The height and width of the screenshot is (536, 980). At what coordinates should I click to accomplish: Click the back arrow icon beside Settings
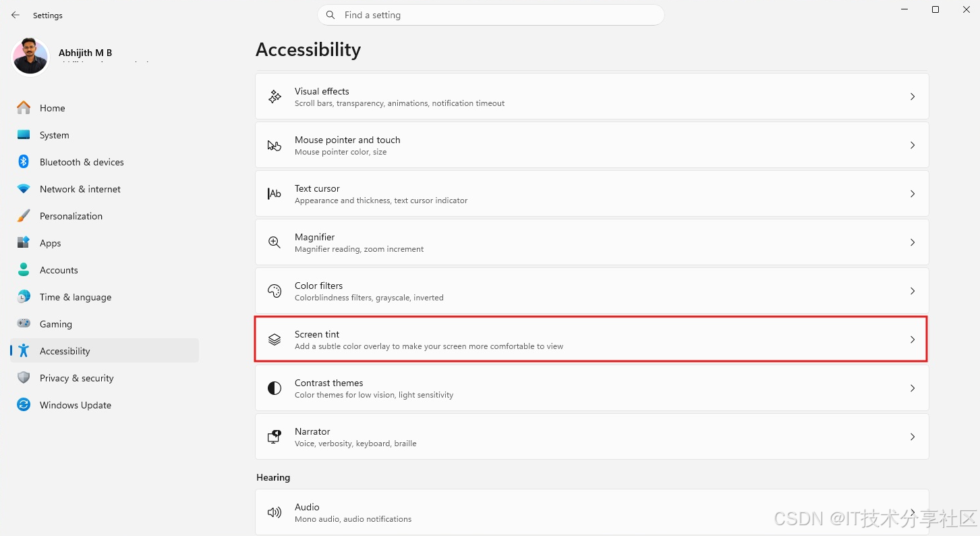(x=16, y=15)
